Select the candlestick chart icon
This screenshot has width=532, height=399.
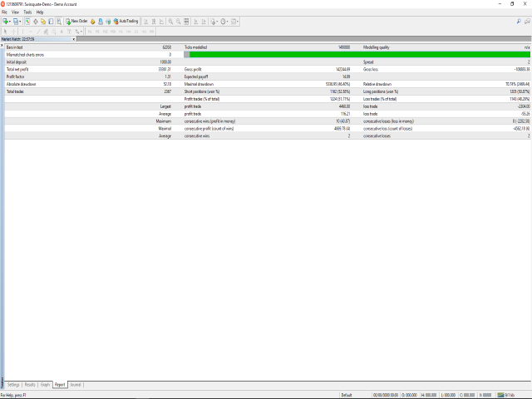coord(154,22)
